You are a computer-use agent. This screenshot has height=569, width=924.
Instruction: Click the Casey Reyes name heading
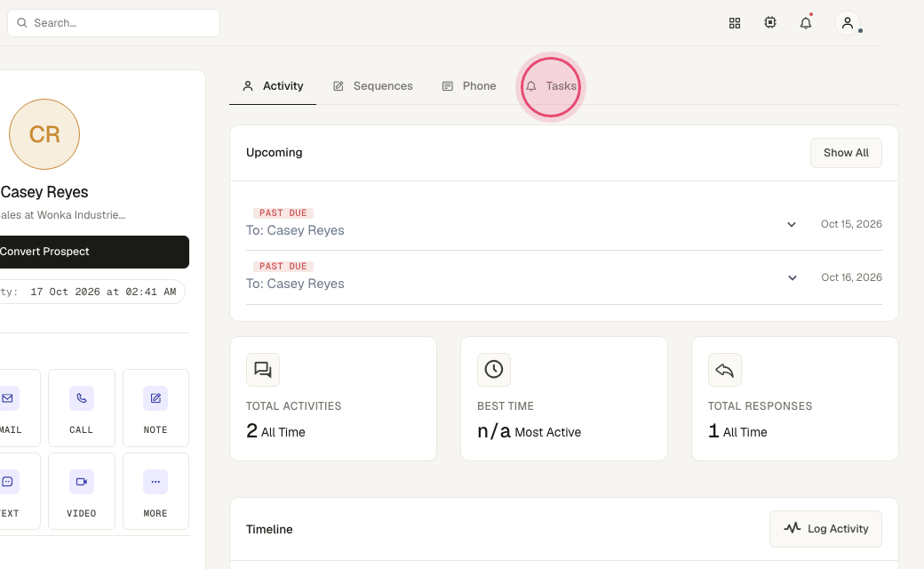[x=44, y=192]
